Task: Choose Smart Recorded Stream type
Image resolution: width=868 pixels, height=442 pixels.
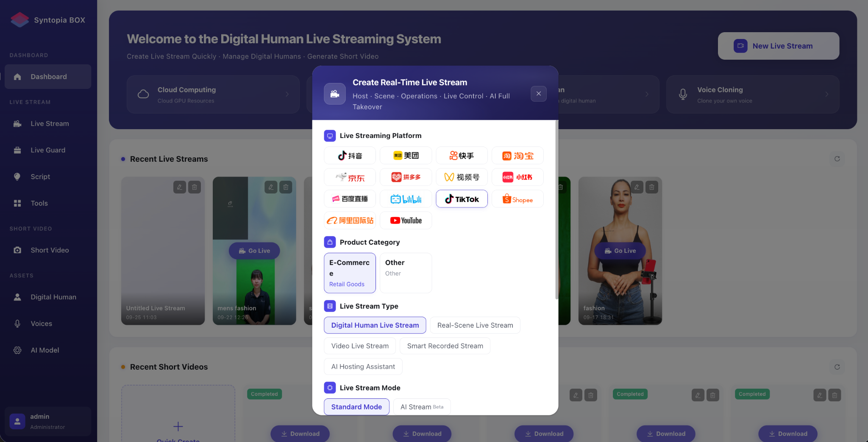Action: pos(445,346)
